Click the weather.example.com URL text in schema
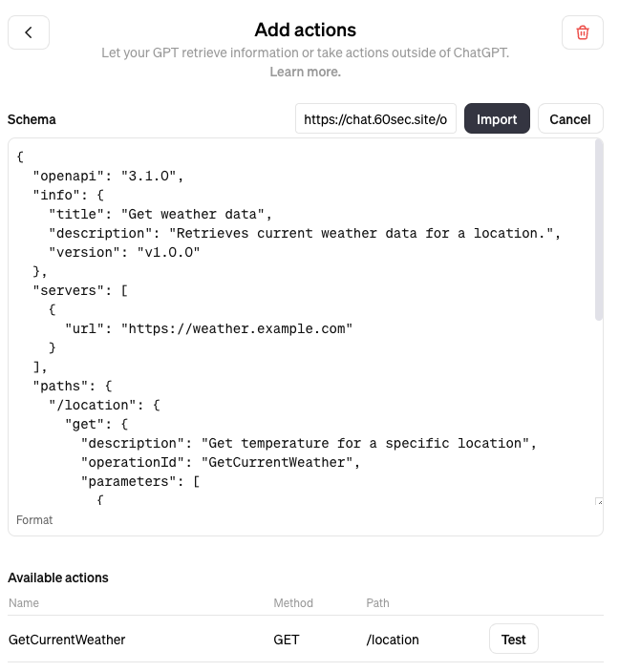 236,328
